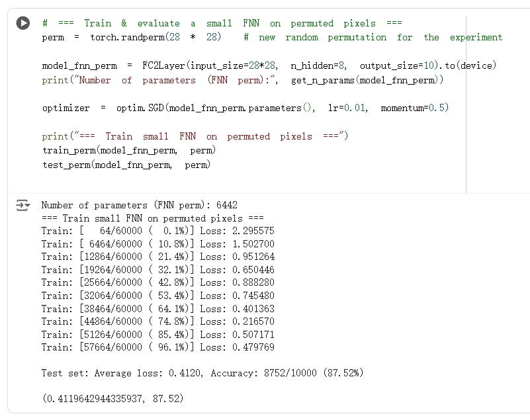This screenshot has height=420, width=530.
Task: Click the returned tuple result 87.52
Action: click(x=112, y=399)
